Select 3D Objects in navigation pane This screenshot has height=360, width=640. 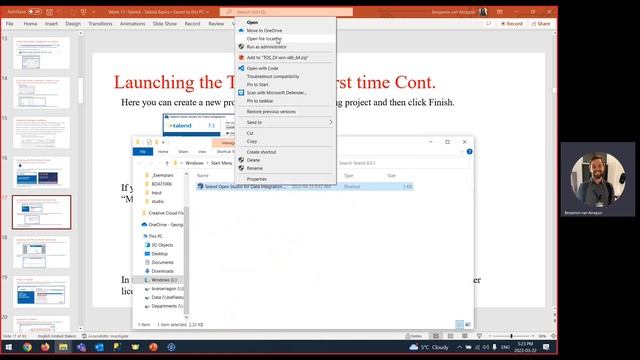point(159,245)
